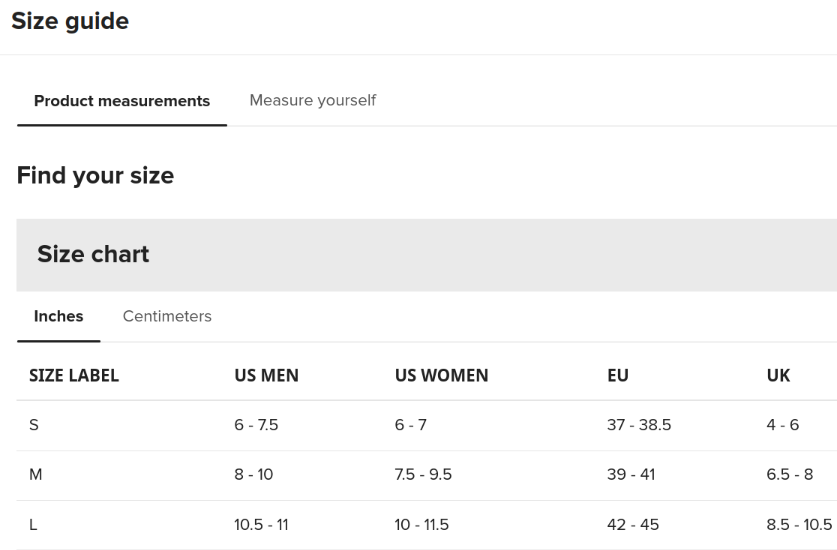Click the Find your size heading
Screen dimensions: 837x550
96,175
